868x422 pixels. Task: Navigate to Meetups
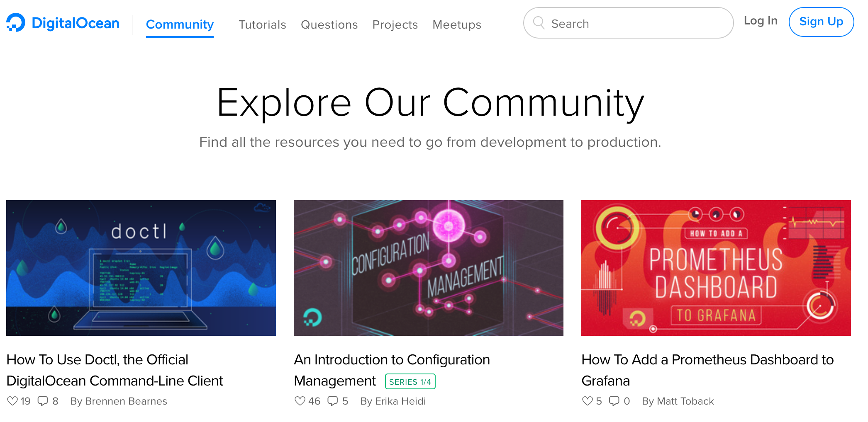pos(457,25)
